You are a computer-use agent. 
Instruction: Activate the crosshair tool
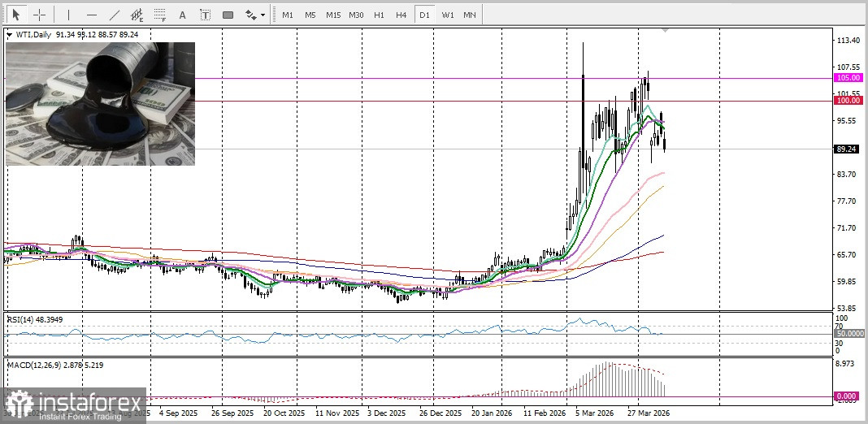click(x=39, y=15)
